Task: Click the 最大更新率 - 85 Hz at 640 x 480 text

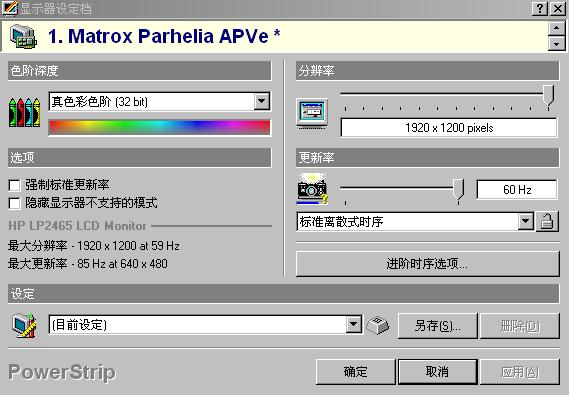Action: (x=88, y=263)
